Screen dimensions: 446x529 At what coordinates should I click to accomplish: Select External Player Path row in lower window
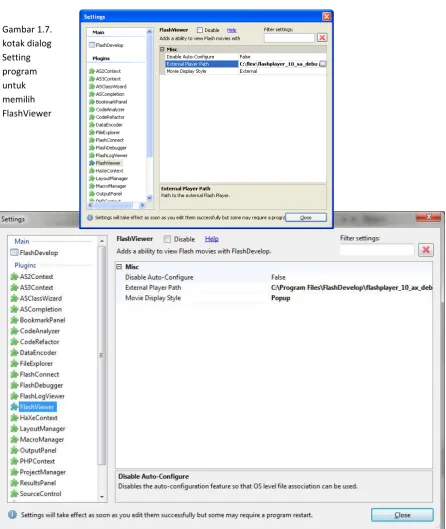(274, 287)
